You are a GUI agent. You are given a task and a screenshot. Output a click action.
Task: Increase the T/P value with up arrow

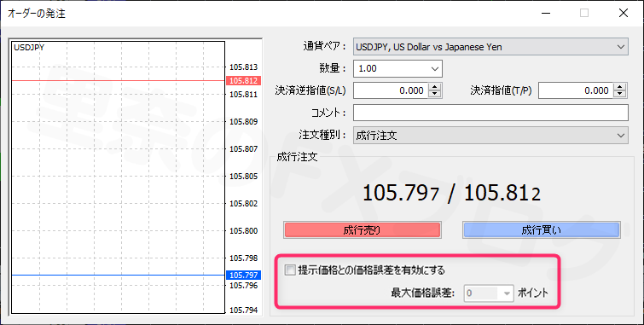[620, 87]
